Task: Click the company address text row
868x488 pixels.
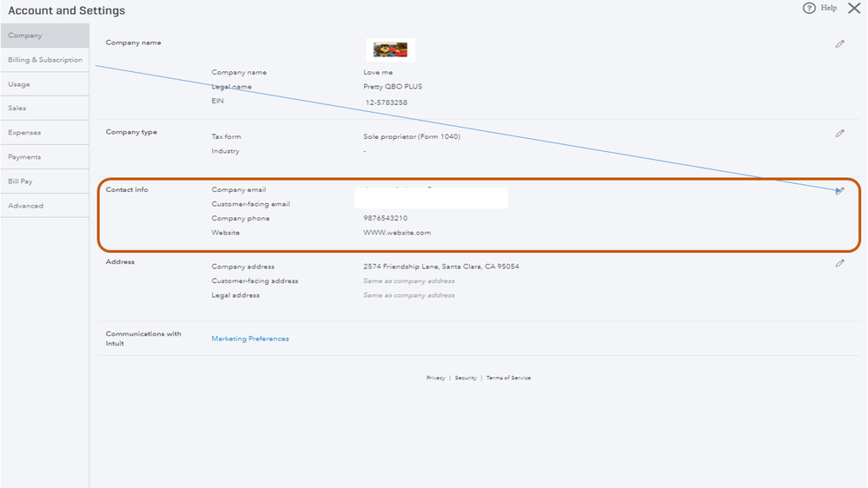Action: (441, 267)
